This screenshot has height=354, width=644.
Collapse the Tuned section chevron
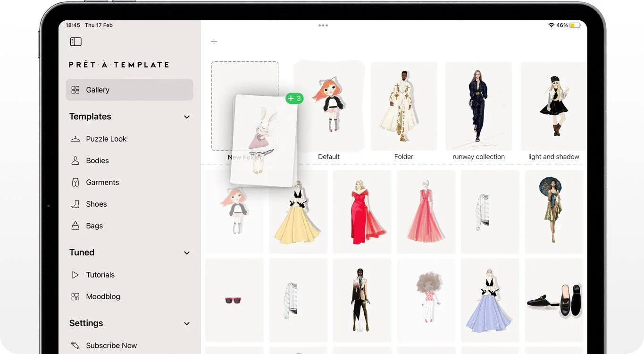(187, 253)
